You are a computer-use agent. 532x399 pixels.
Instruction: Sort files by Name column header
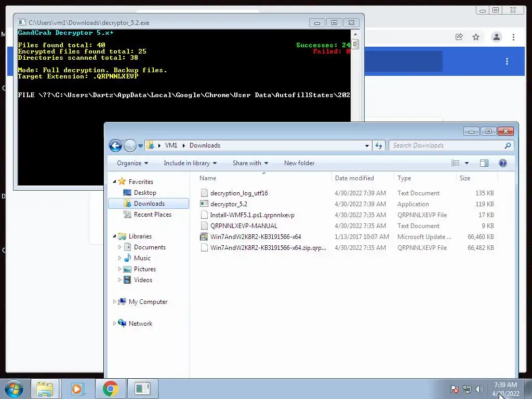(208, 178)
